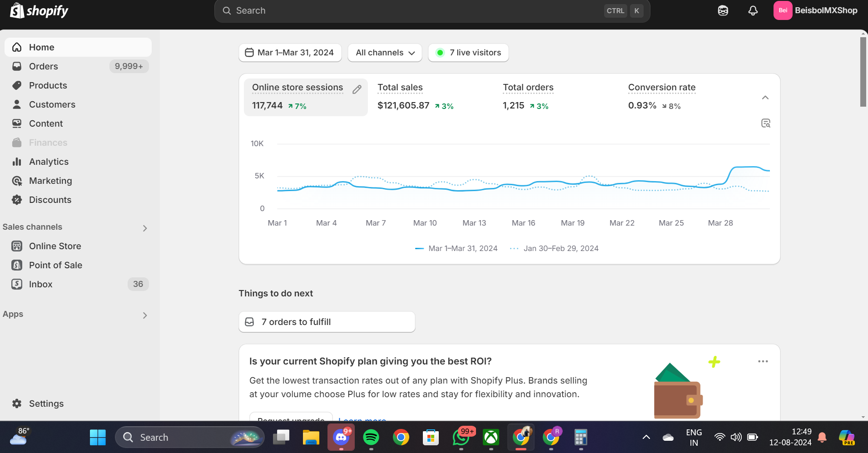Click the Orders inbox tray icon in sidebar
Viewport: 868px width, 453px height.
pyautogui.click(x=17, y=66)
